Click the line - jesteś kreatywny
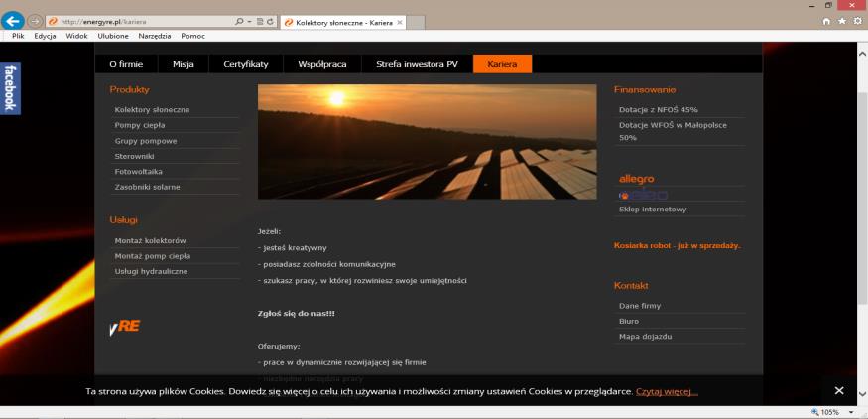Image resolution: width=868 pixels, height=419 pixels. tap(293, 248)
